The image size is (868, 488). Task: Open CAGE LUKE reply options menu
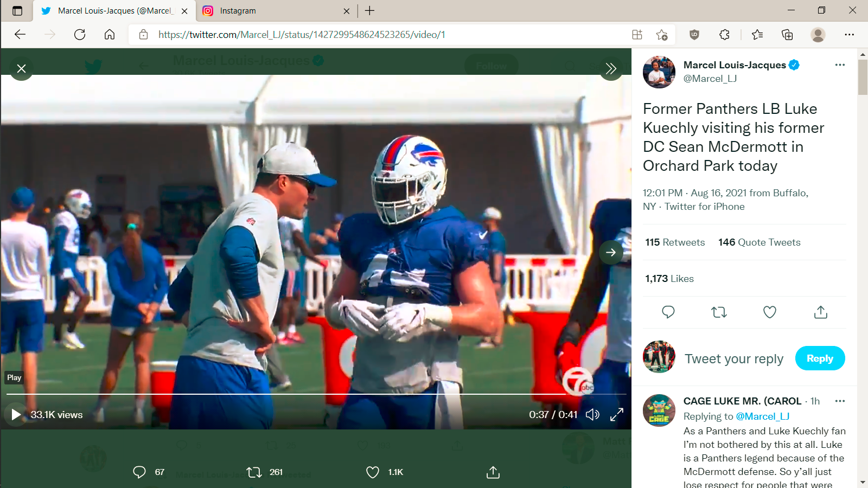click(840, 401)
